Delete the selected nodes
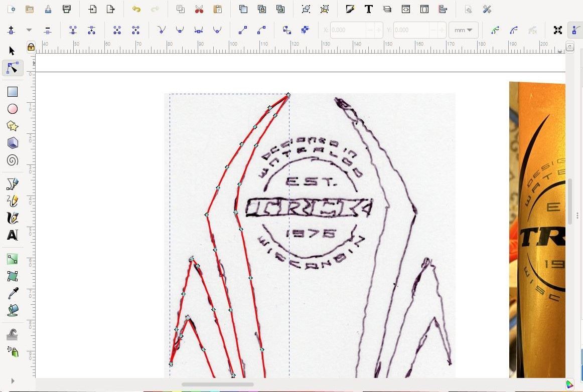The height and width of the screenshot is (392, 583). point(48,30)
